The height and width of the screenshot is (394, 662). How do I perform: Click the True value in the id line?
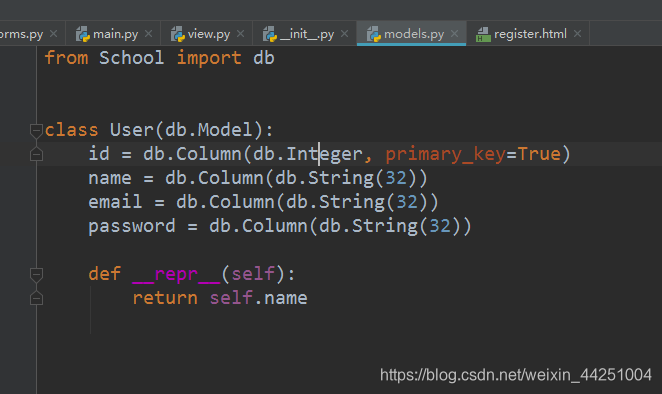point(539,154)
